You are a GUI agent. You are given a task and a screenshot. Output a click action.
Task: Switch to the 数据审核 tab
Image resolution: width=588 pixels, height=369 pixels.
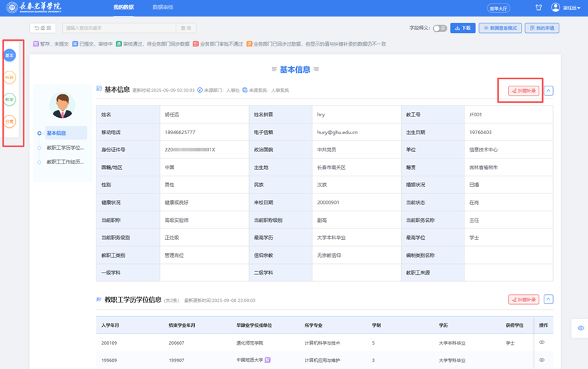click(163, 8)
